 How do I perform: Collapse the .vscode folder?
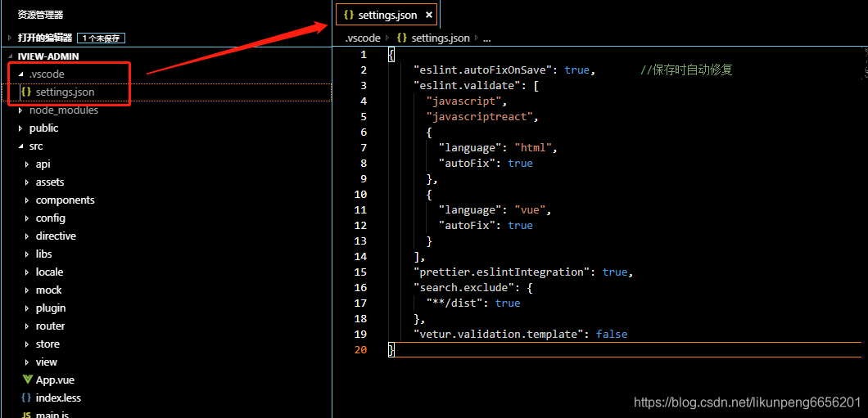coord(21,74)
